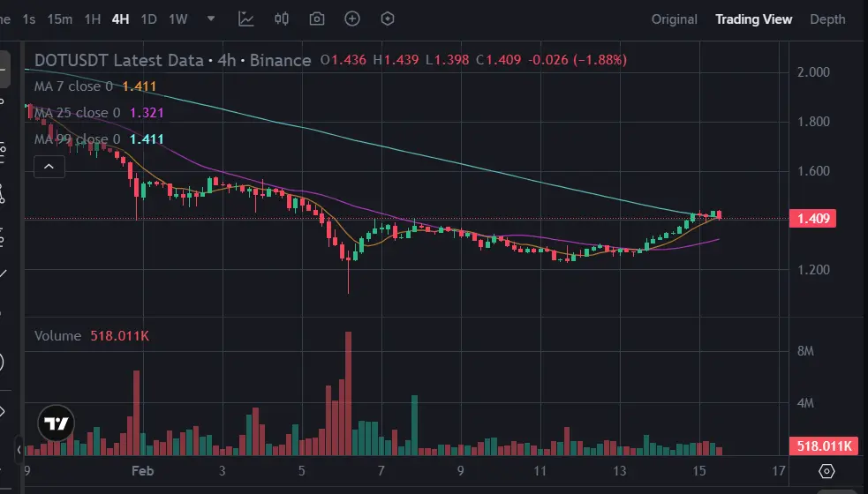Screen dimensions: 868x494
Task: Open time axis settings hexagon icon
Action: 826,471
